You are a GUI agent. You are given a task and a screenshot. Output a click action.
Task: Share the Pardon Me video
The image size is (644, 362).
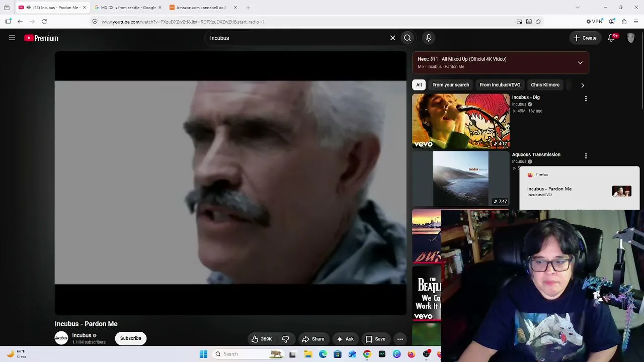(313, 339)
